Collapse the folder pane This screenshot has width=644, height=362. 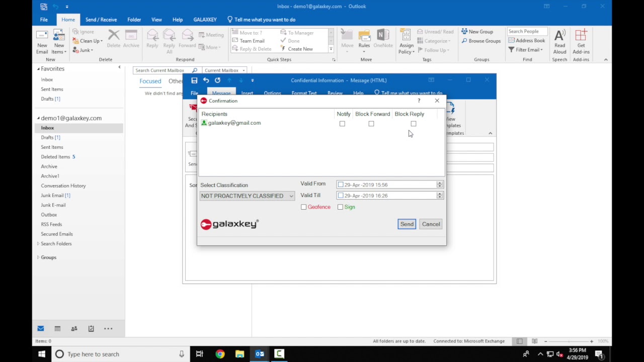pyautogui.click(x=119, y=67)
